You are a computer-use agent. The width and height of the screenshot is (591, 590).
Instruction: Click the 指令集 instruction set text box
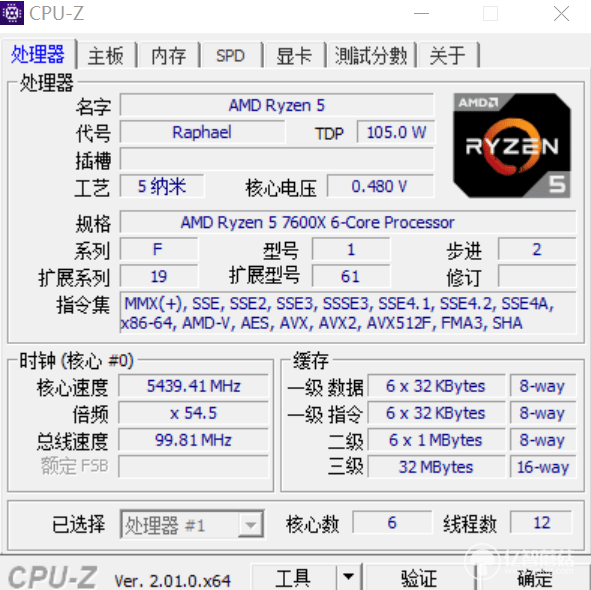coord(348,313)
